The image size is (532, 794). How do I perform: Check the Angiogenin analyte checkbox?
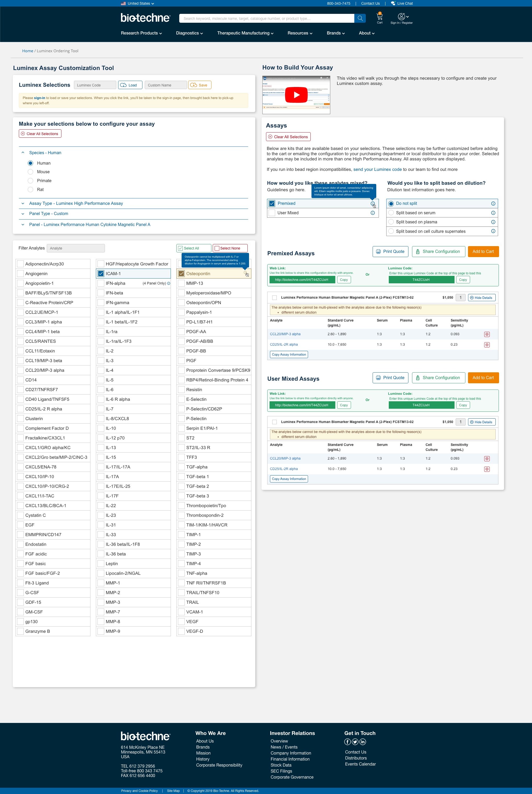(20, 273)
